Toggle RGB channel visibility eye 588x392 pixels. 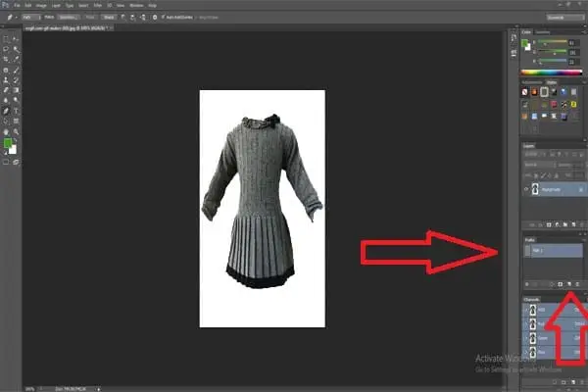pyautogui.click(x=525, y=310)
